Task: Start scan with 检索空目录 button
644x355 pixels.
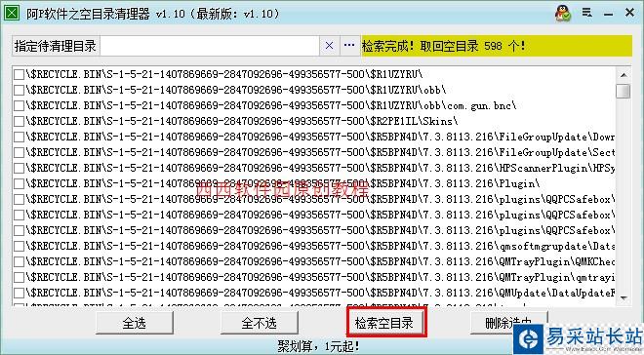Action: pos(384,323)
